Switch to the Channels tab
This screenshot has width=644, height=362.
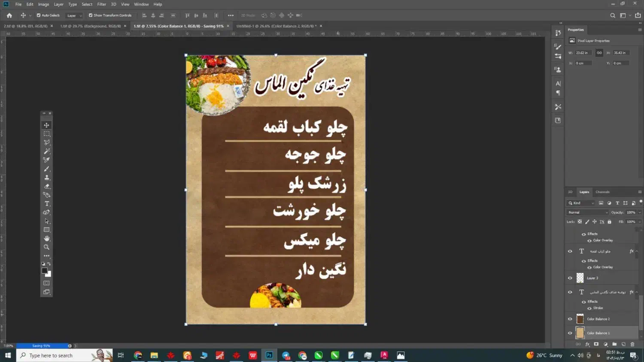pyautogui.click(x=602, y=192)
